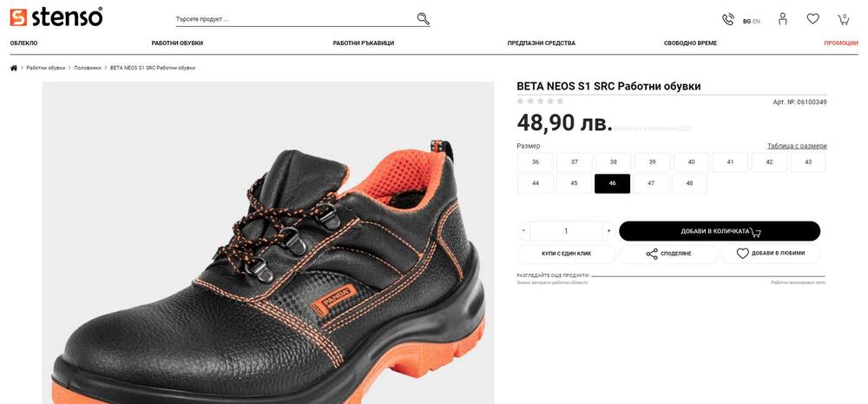Image resolution: width=868 pixels, height=404 pixels.
Task: Open the Таблица с размери link
Action: [x=797, y=146]
